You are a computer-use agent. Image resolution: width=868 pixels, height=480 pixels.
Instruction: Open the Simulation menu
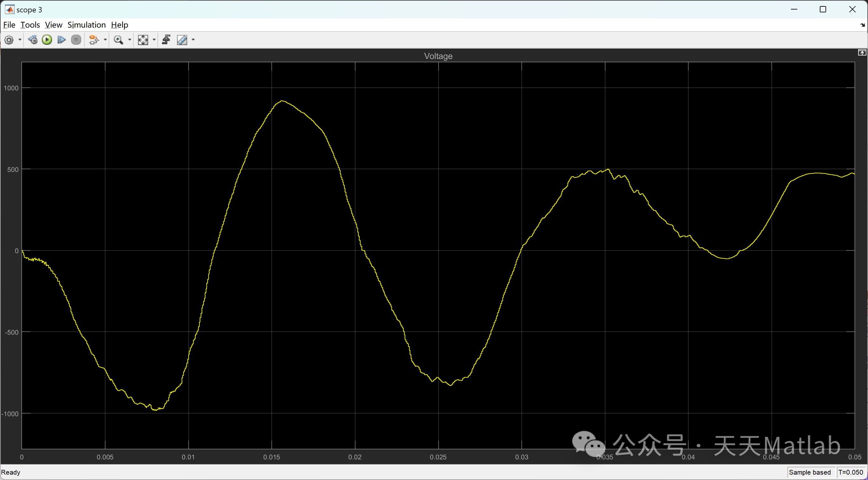[x=87, y=25]
